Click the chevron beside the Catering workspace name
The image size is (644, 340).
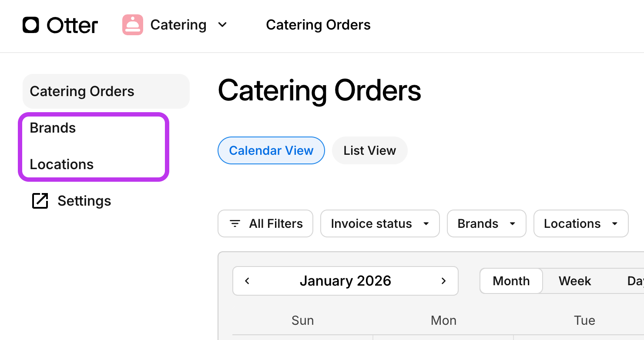click(222, 25)
